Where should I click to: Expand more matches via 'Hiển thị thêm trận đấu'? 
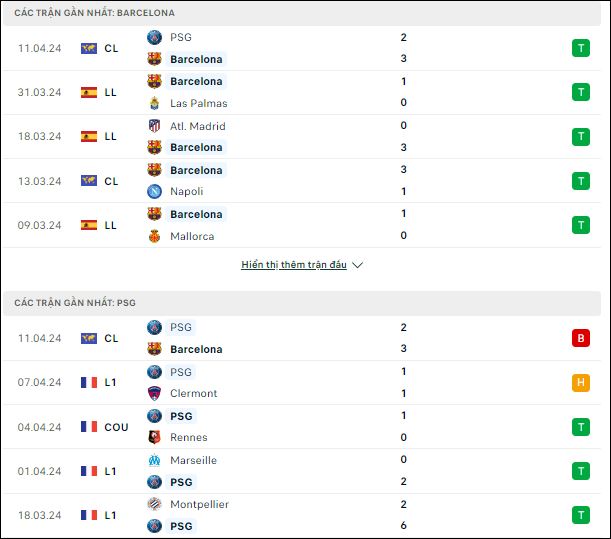[294, 265]
